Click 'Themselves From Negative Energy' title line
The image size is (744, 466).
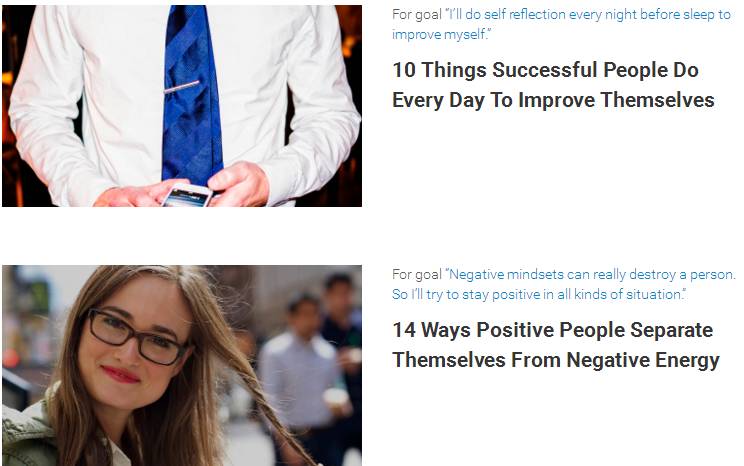coord(556,360)
